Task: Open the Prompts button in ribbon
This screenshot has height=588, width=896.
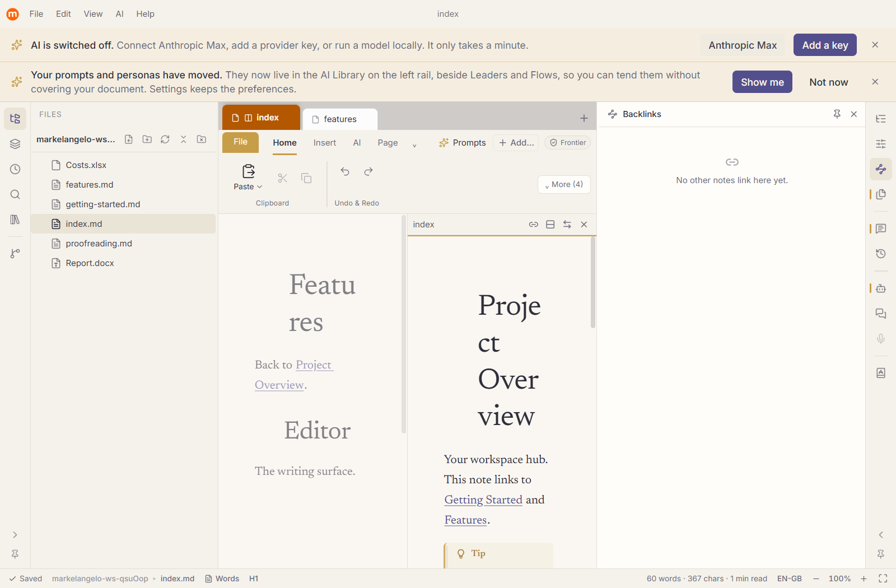Action: coord(462,143)
